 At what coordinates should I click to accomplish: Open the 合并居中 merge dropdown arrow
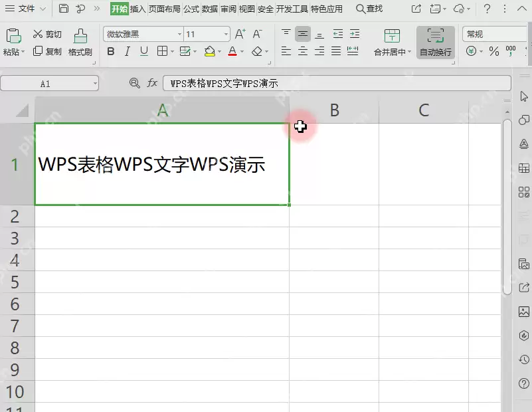[410, 52]
